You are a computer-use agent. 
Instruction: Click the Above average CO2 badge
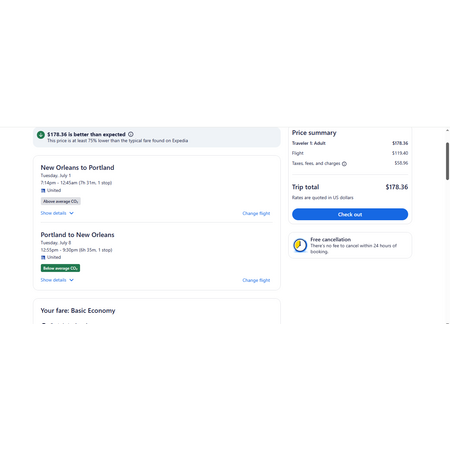[61, 201]
